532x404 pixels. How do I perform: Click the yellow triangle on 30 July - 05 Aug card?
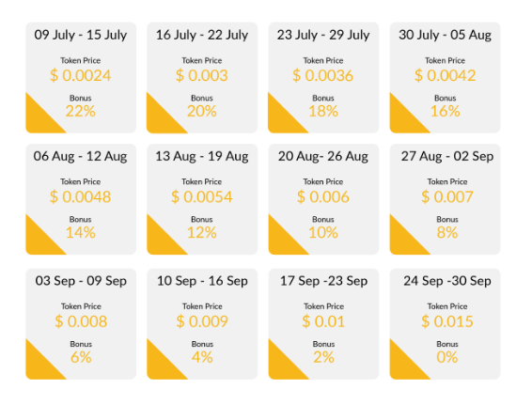(x=403, y=119)
